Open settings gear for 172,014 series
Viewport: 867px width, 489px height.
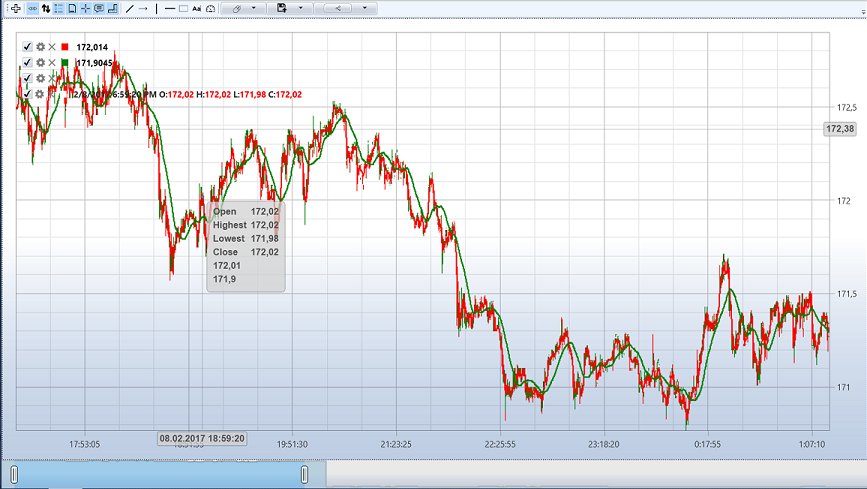click(40, 47)
